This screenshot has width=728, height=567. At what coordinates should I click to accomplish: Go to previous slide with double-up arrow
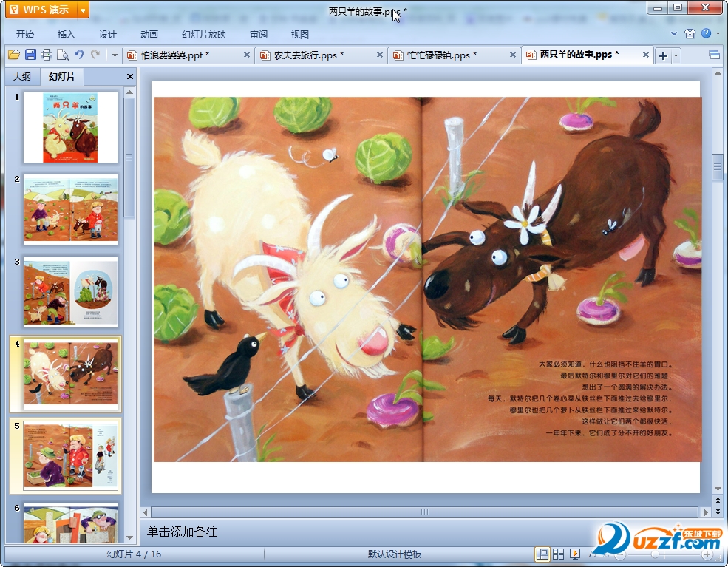click(x=718, y=500)
